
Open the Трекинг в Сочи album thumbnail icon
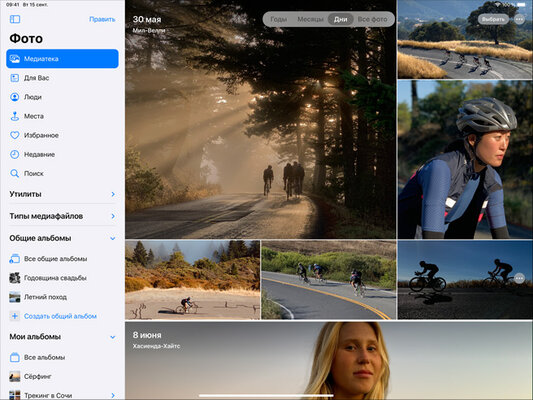tap(15, 395)
